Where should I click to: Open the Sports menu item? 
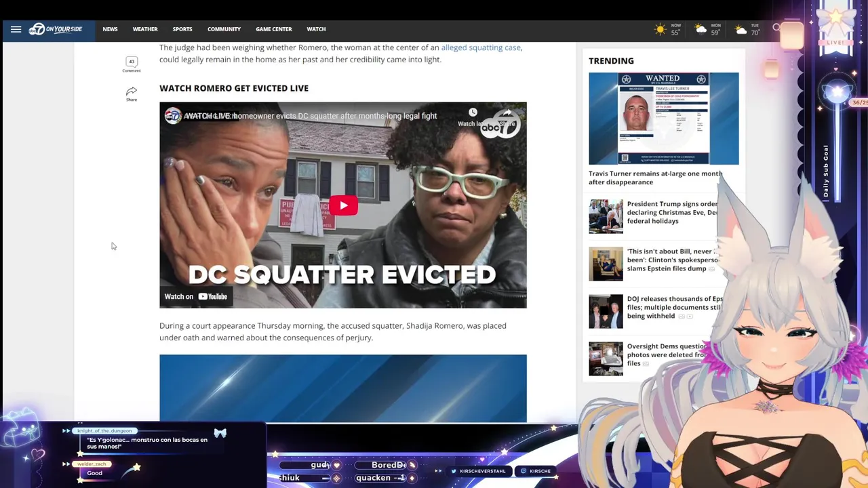click(182, 29)
